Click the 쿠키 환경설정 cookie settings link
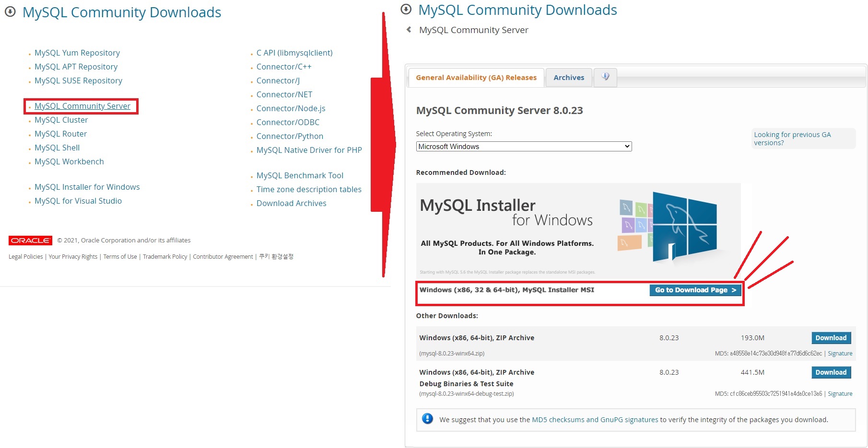This screenshot has height=448, width=868. point(276,257)
